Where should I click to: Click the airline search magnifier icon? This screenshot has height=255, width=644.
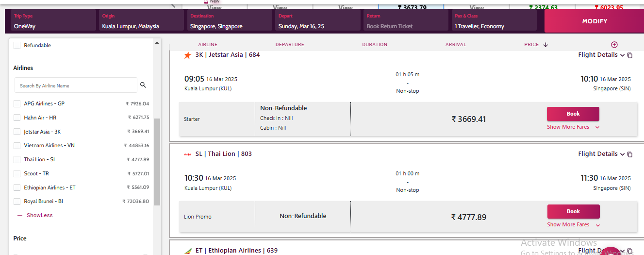[143, 85]
